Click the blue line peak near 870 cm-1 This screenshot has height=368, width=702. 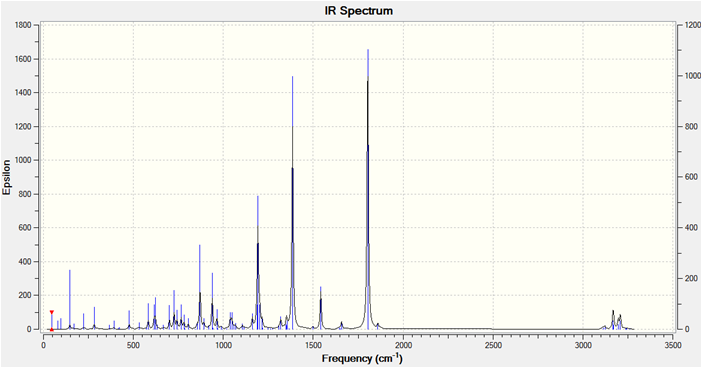point(200,287)
